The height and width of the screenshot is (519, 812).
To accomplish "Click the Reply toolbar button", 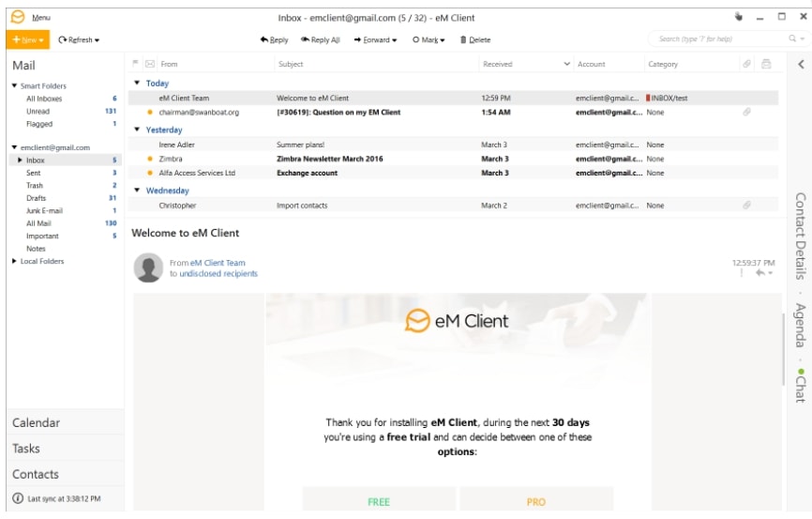I will [274, 40].
